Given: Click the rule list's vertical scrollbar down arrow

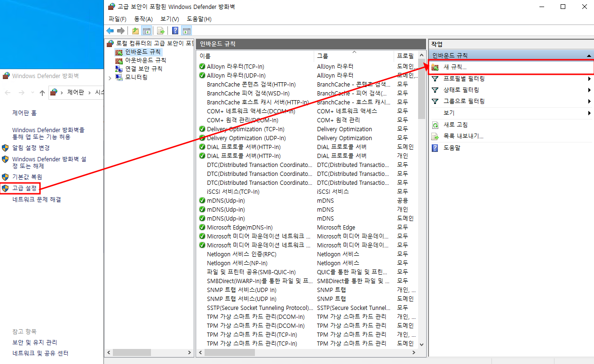Looking at the screenshot, I should pos(421,344).
